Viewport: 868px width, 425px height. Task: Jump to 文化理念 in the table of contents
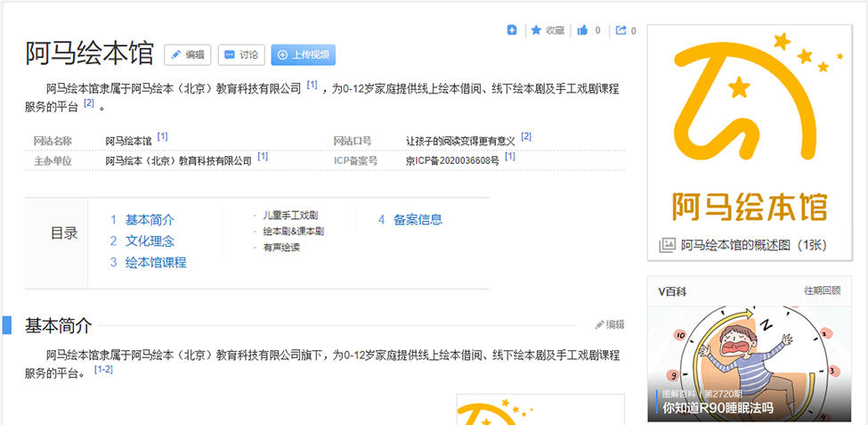point(150,241)
